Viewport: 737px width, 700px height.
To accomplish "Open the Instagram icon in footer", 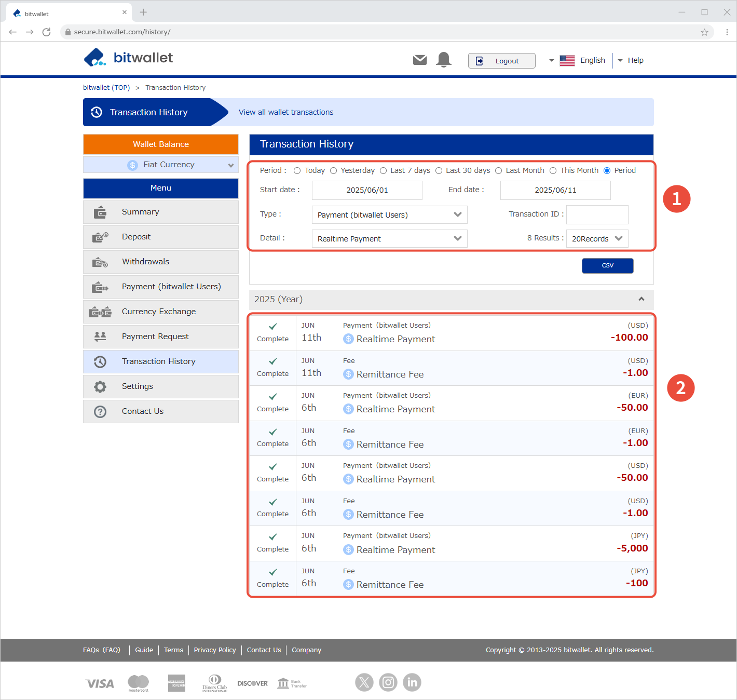I will (x=388, y=682).
